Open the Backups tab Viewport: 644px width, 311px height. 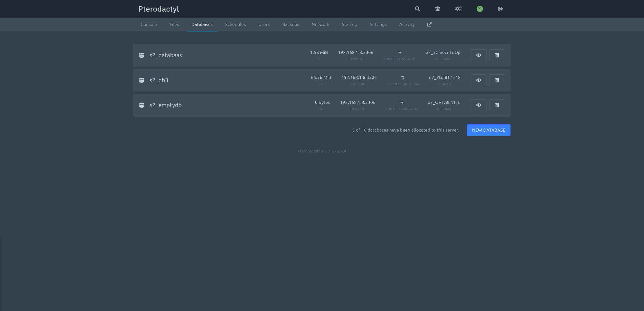point(290,24)
